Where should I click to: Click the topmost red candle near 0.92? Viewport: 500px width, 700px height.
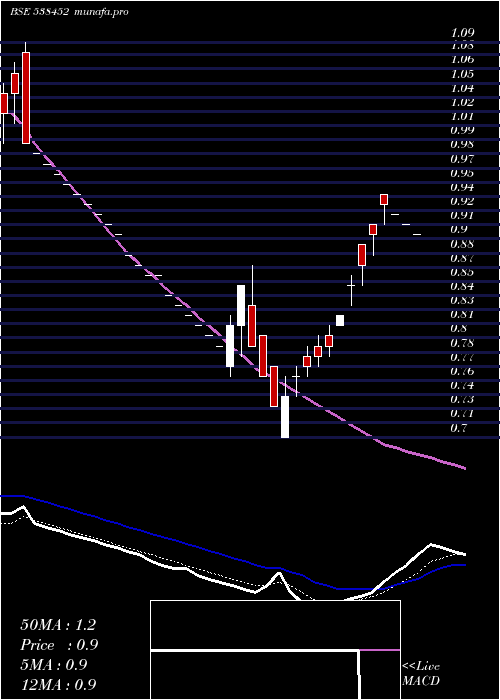[384, 200]
